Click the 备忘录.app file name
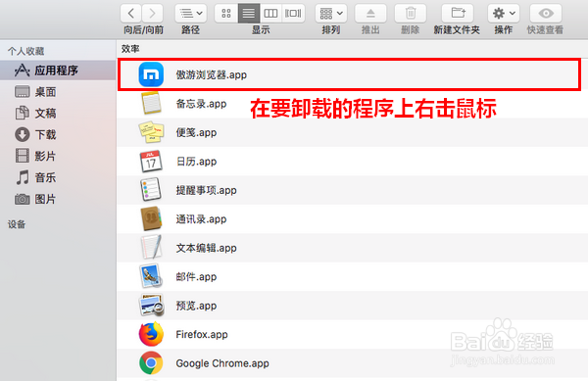This screenshot has width=588, height=381. 201,104
